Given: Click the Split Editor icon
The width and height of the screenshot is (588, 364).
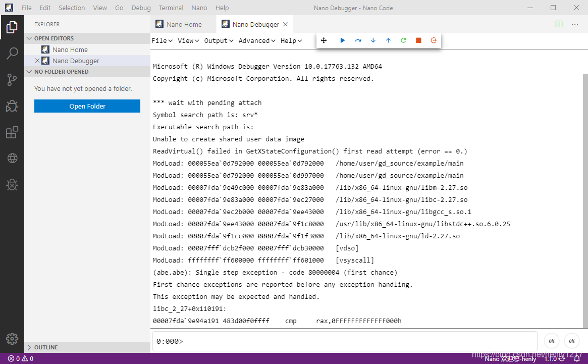Looking at the screenshot, I should (559, 24).
